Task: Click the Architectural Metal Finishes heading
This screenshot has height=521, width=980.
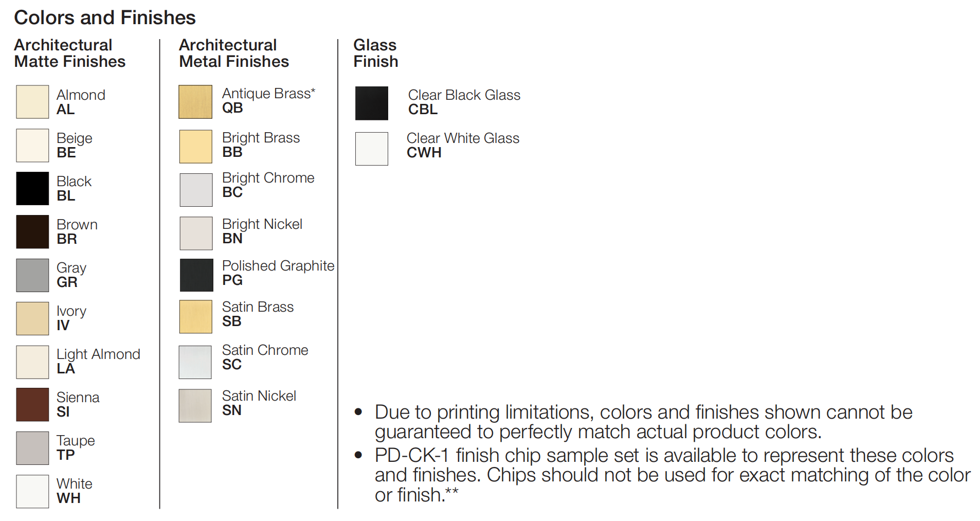Action: (x=234, y=53)
